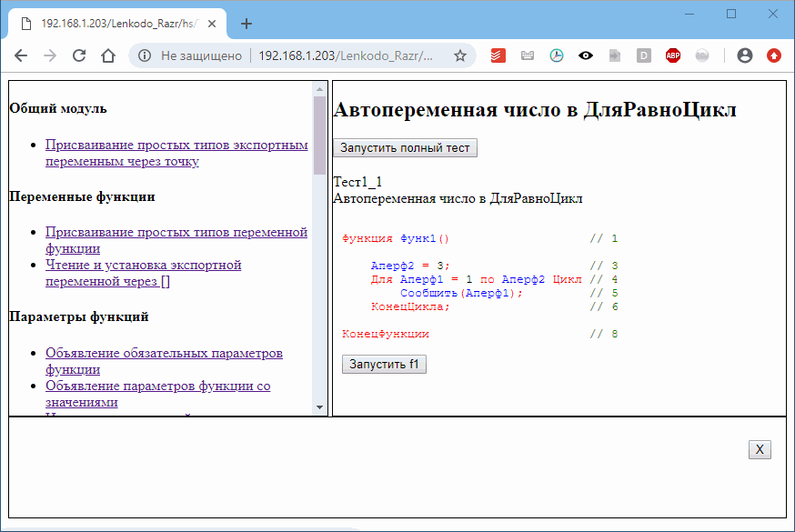
Task: Go forward to the next page
Action: pos(50,55)
